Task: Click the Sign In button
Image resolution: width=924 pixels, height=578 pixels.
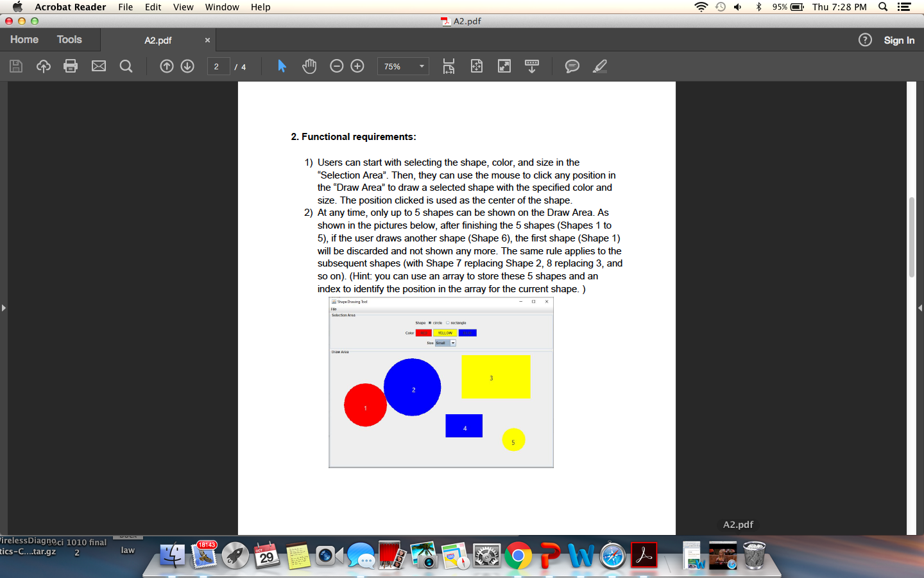Action: coord(899,40)
